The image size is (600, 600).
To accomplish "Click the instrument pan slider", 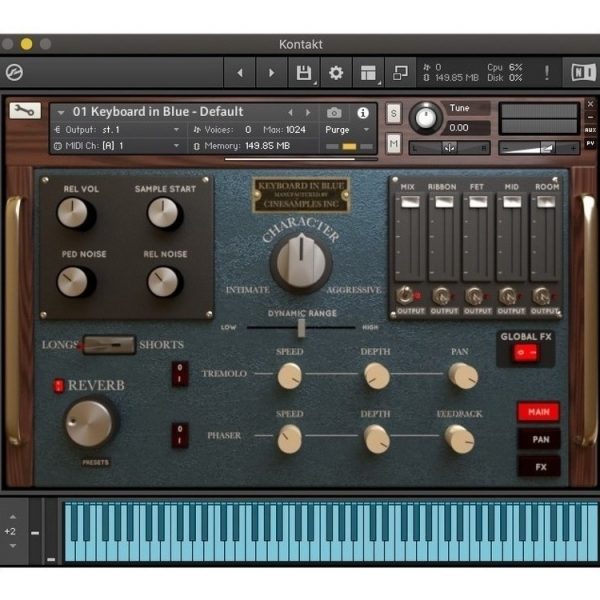I will (449, 148).
